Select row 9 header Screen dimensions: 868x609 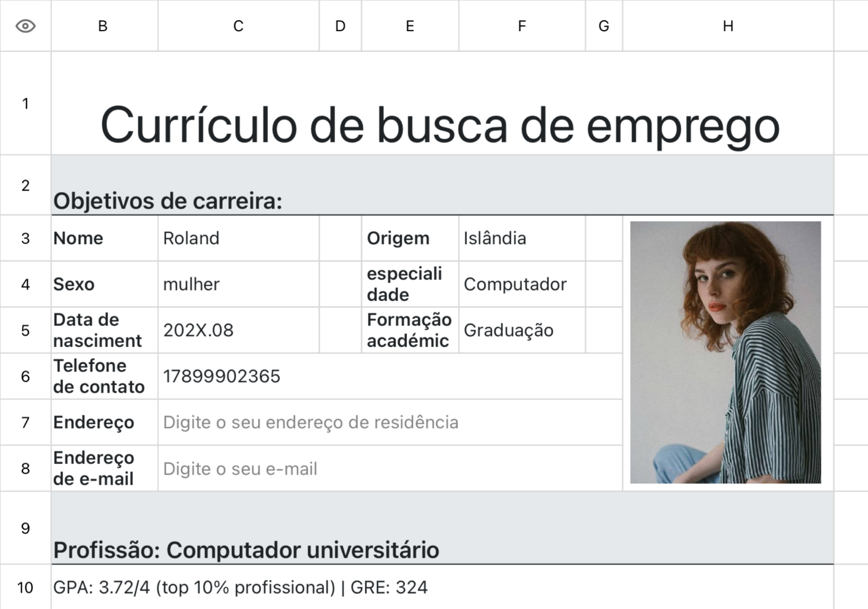[25, 528]
